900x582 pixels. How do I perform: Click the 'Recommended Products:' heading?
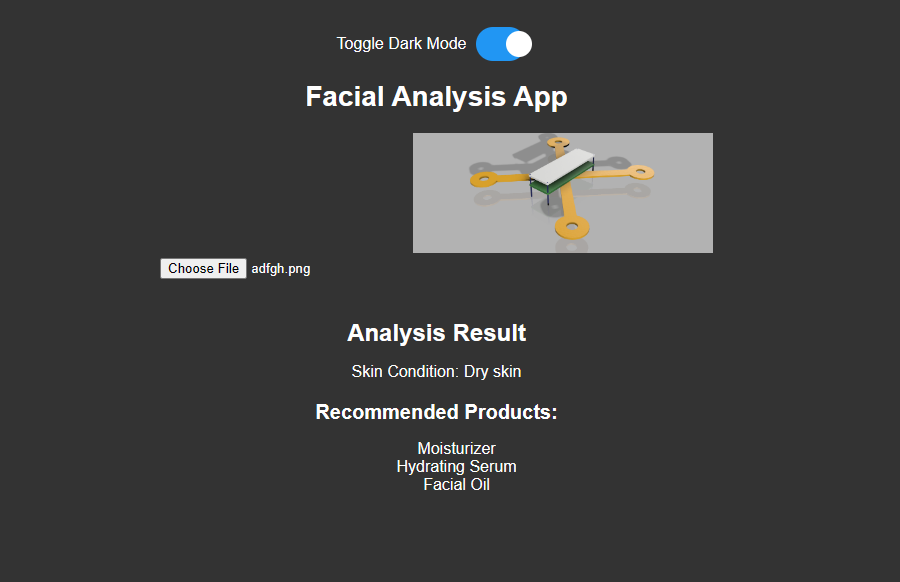tap(436, 411)
